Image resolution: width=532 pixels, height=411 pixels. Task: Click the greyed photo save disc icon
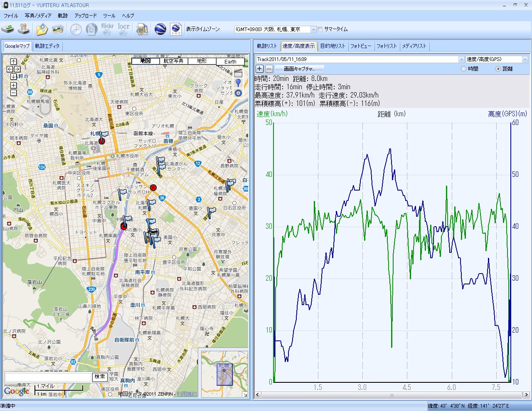click(x=91, y=29)
